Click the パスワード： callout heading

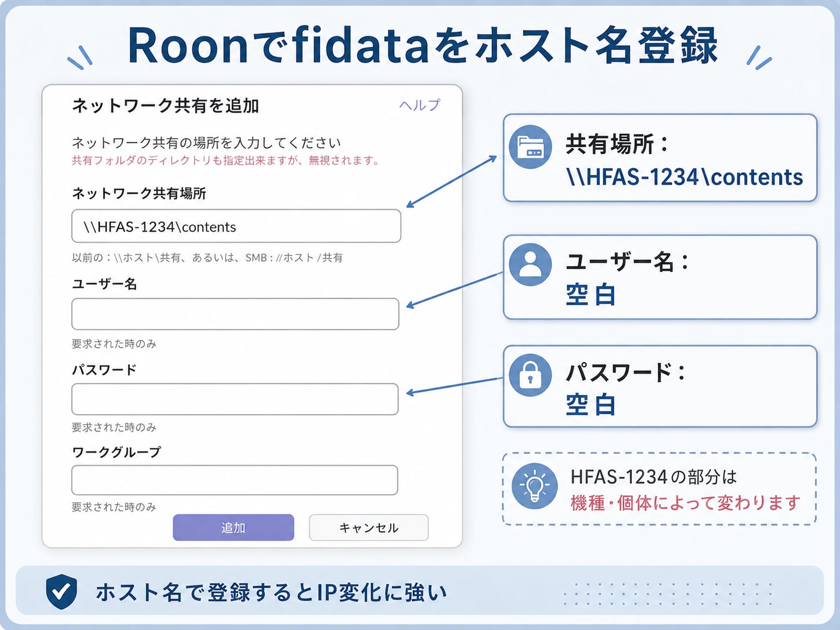(627, 372)
